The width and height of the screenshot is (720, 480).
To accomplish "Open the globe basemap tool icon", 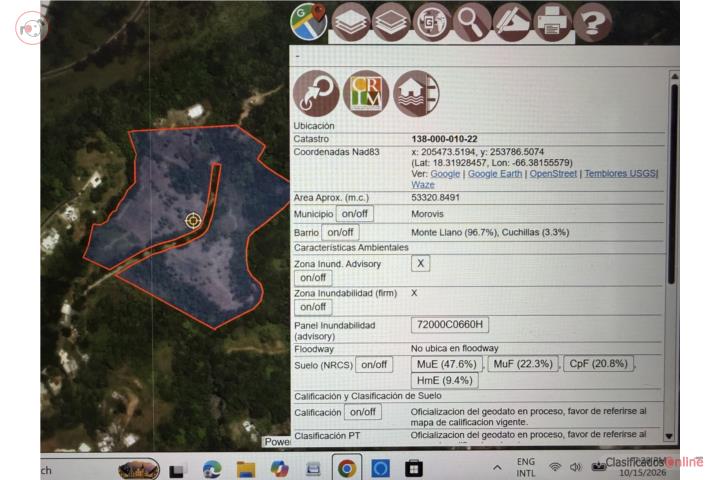I will pyautogui.click(x=431, y=22).
